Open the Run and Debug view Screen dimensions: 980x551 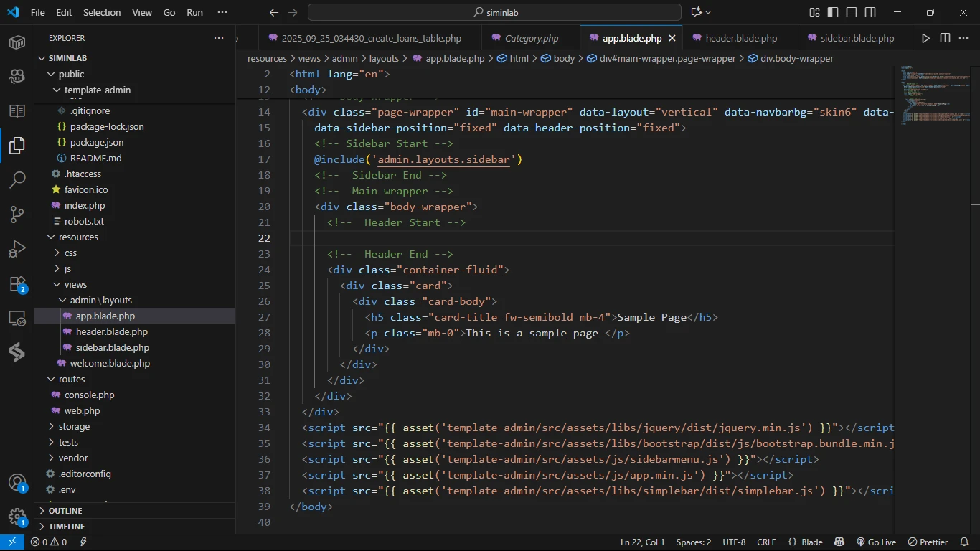(17, 249)
